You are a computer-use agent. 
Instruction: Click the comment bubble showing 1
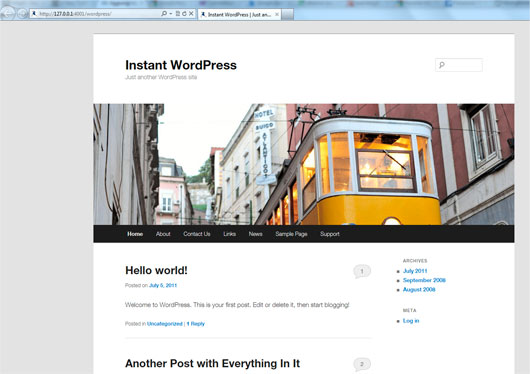click(362, 271)
